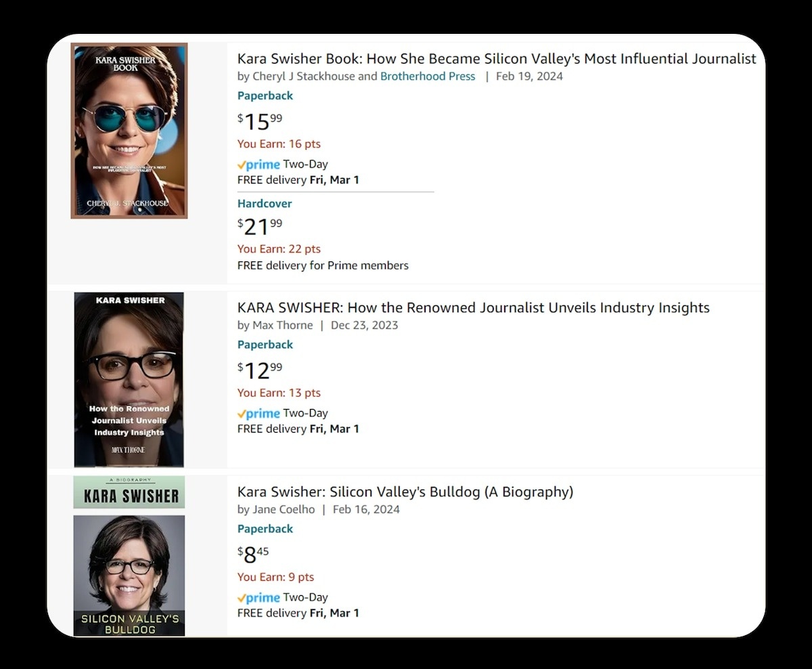Click the Prime badge on the first listing
812x669 pixels.
258,164
